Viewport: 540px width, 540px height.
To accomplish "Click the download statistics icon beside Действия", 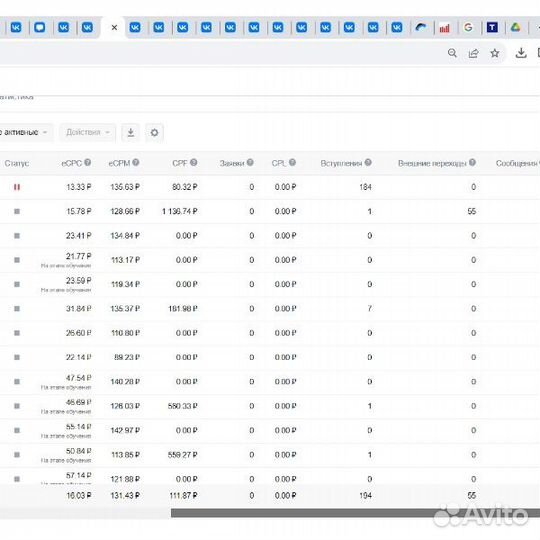I will tap(131, 133).
